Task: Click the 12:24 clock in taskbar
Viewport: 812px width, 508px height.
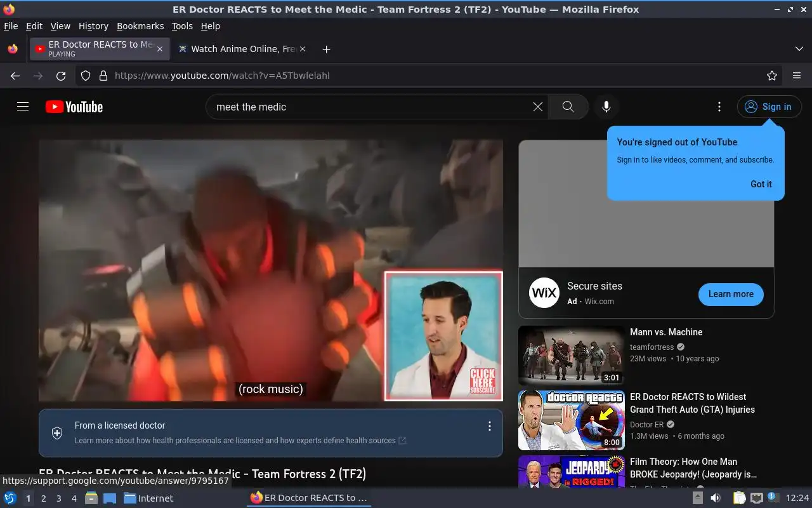Action: pos(797,498)
